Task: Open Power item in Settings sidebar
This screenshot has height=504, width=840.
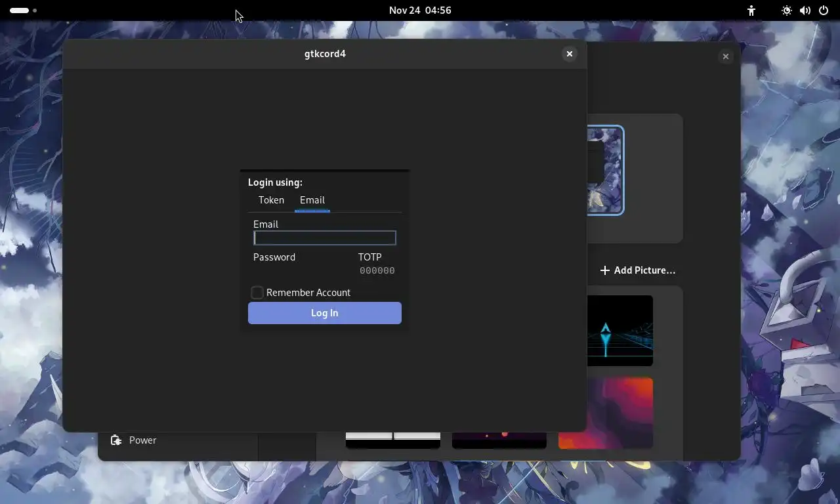Action: [178, 440]
